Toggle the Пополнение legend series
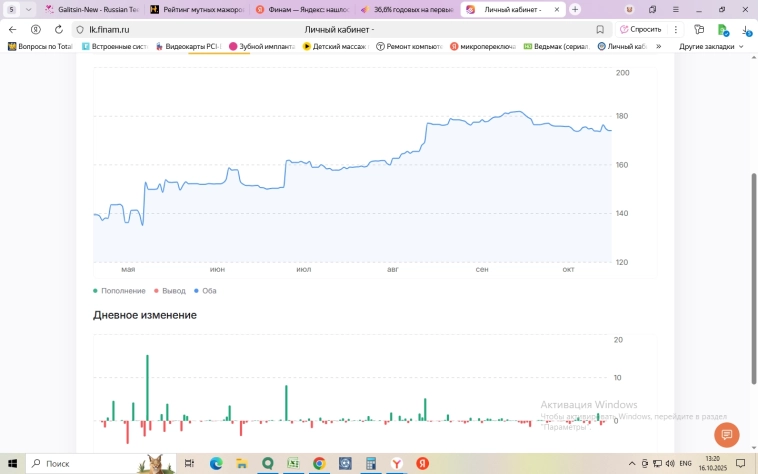 [x=120, y=291]
